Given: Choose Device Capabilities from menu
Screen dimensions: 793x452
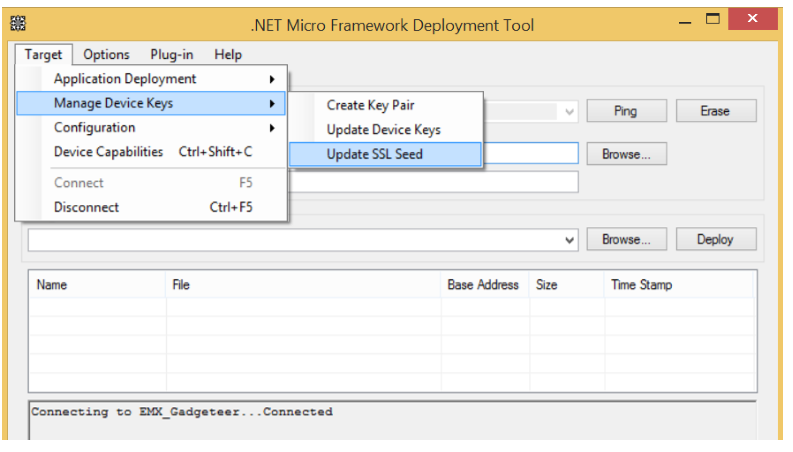Looking at the screenshot, I should 151,152.
